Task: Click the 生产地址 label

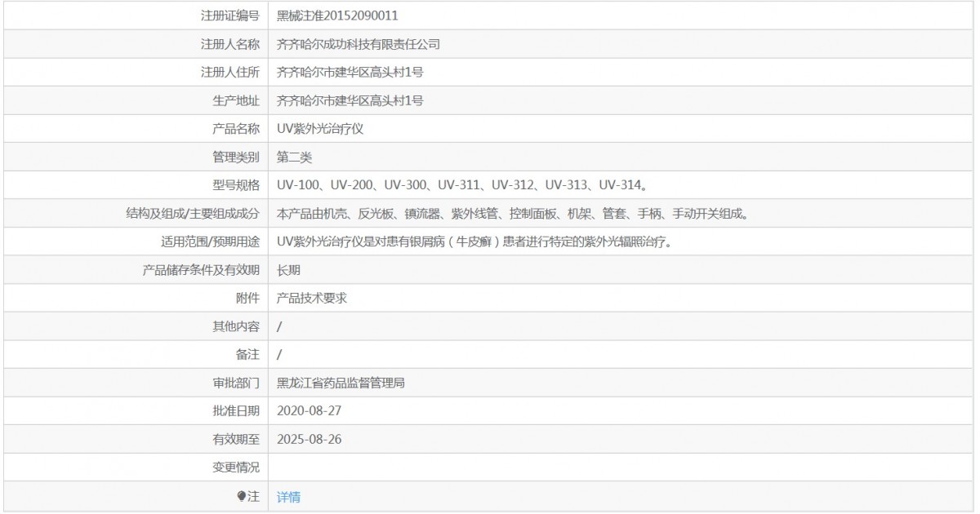Action: [x=236, y=100]
